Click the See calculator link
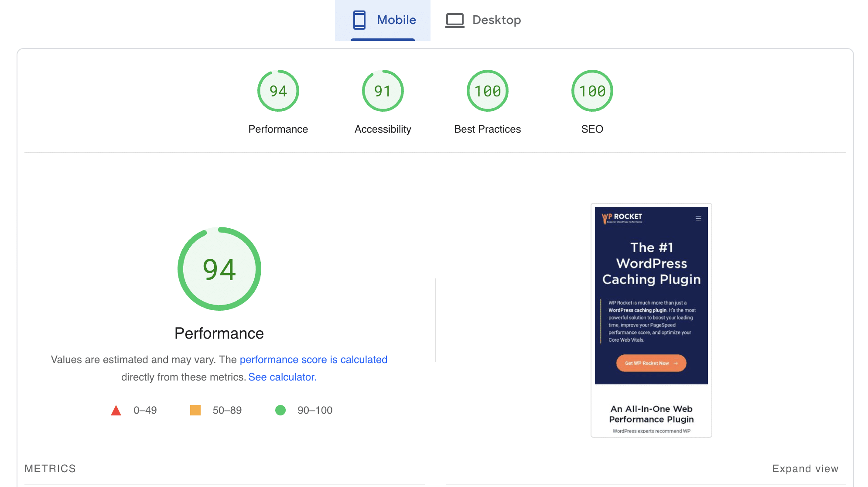The height and width of the screenshot is (487, 868). tap(282, 376)
